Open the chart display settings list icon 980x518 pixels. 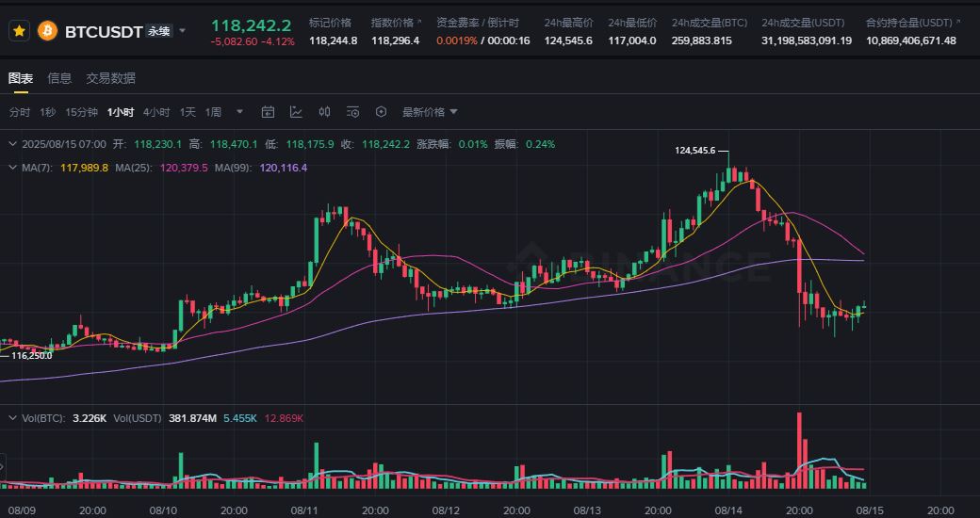[x=353, y=112]
